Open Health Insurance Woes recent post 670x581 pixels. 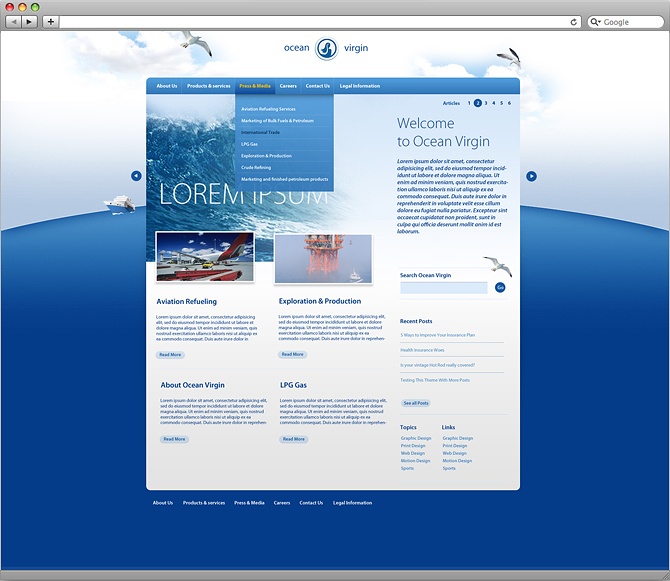tap(422, 350)
